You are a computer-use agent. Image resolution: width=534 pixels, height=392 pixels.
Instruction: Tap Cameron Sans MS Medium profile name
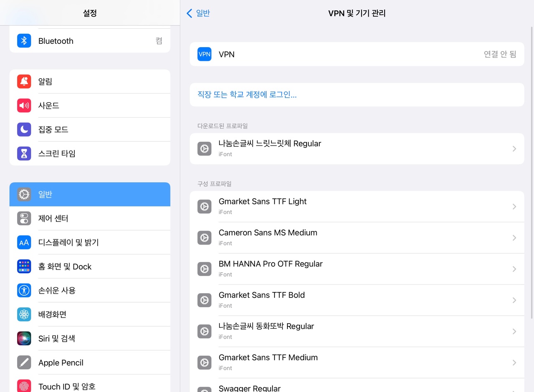click(x=268, y=233)
